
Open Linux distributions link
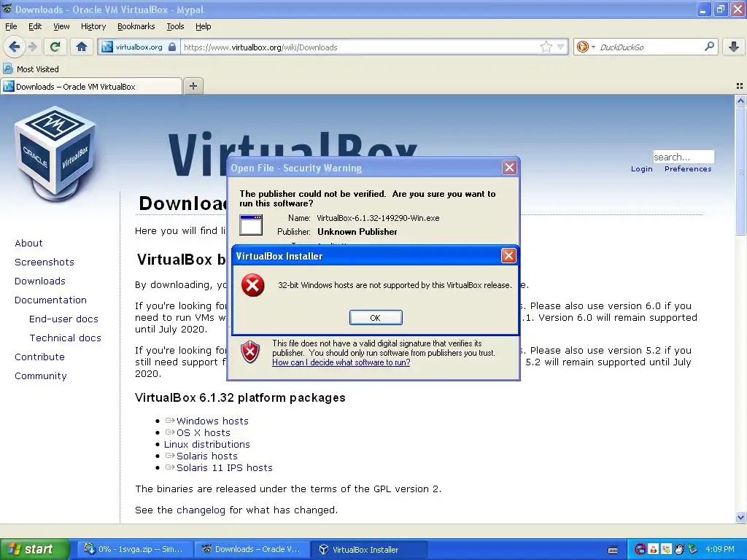click(206, 444)
